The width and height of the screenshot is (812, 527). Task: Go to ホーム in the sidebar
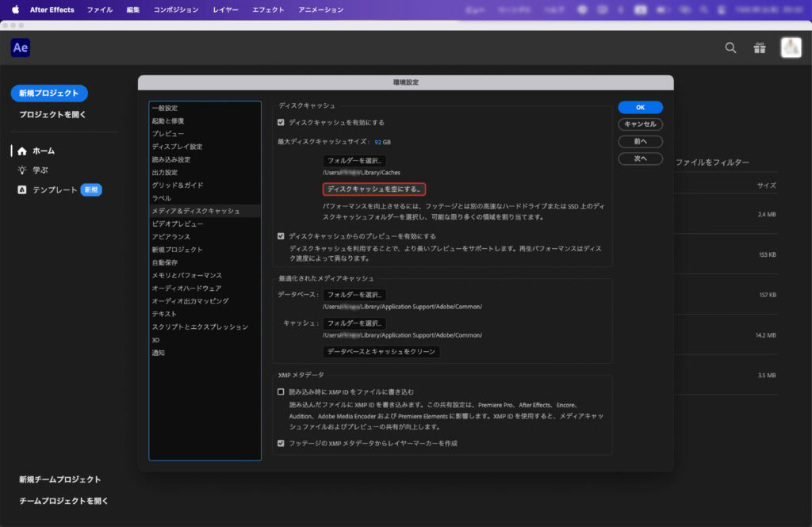pyautogui.click(x=43, y=151)
